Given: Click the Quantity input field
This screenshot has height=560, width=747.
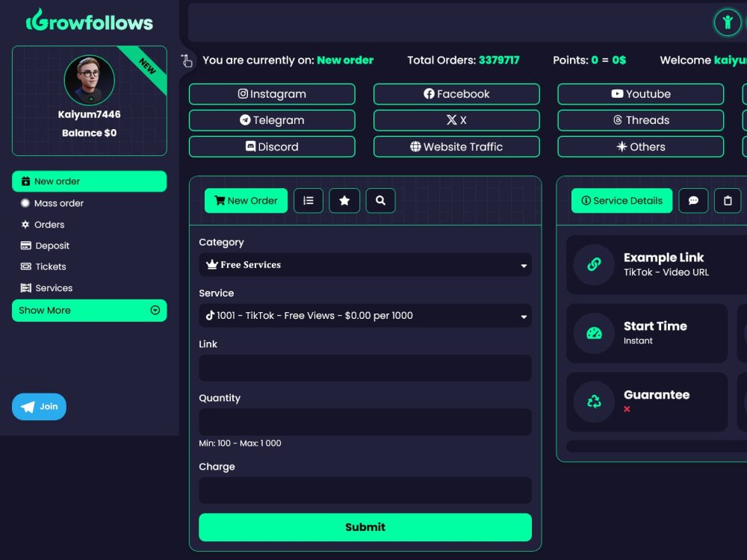Looking at the screenshot, I should (x=365, y=422).
